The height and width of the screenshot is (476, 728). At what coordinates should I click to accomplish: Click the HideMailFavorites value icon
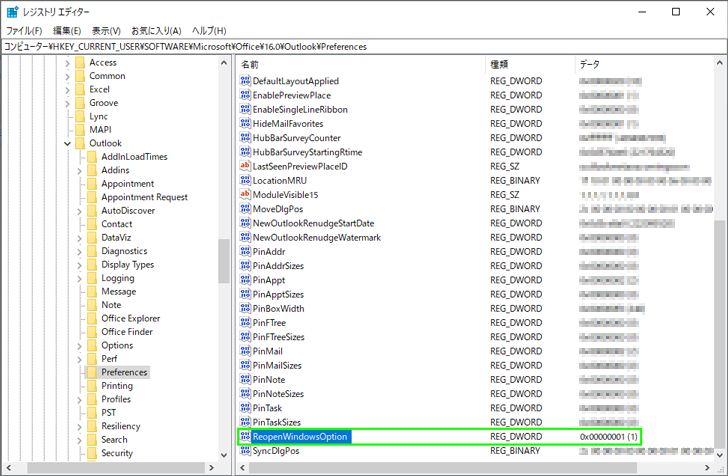click(x=245, y=123)
